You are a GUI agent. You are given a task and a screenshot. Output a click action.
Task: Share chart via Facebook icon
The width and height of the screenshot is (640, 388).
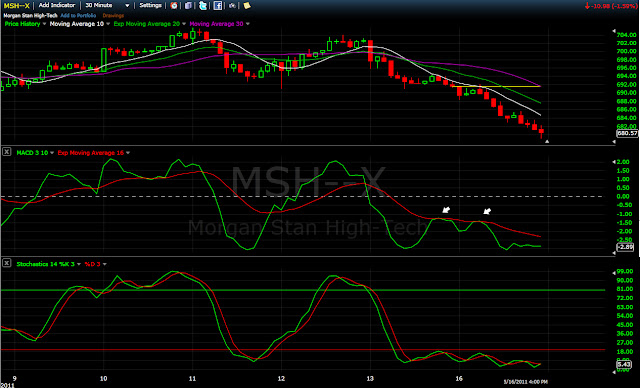point(218,5)
